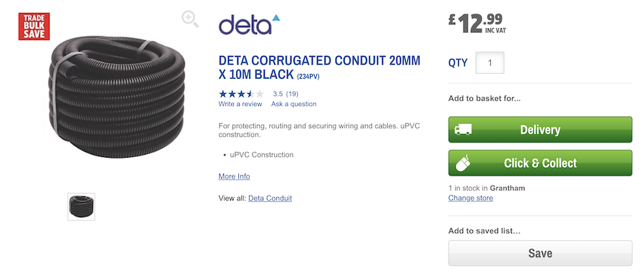Image resolution: width=644 pixels, height=273 pixels.
Task: Click the star rating icons
Action: (x=241, y=94)
